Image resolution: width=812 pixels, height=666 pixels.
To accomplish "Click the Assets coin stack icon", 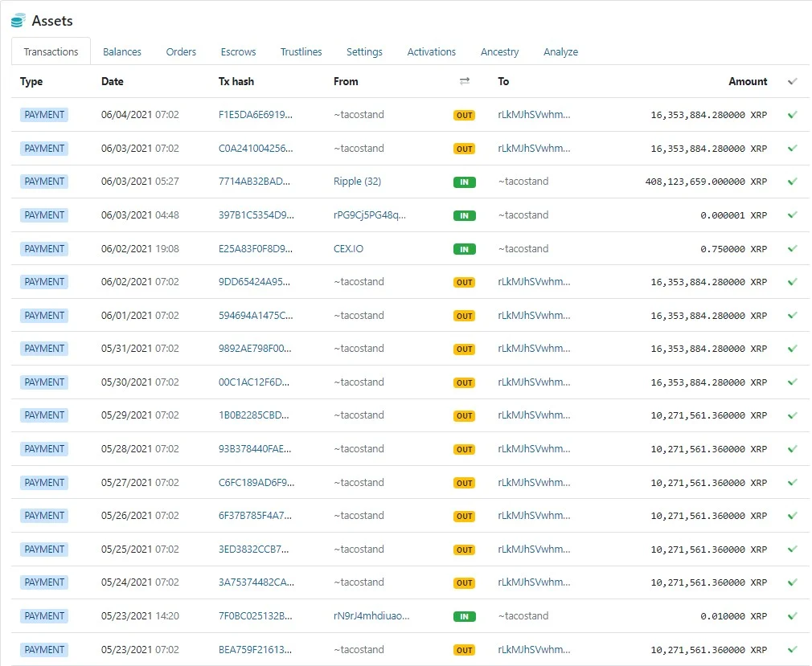I will point(18,20).
